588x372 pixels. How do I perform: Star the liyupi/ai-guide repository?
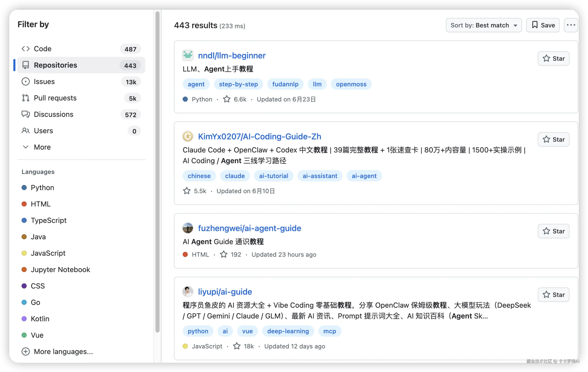click(554, 295)
